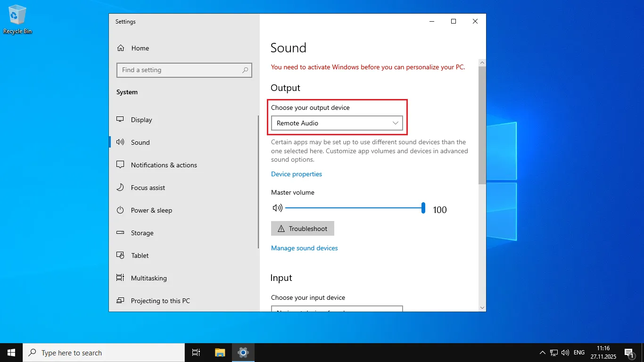Click the Power & sleep icon
Viewport: 644px width, 362px height.
pyautogui.click(x=121, y=210)
